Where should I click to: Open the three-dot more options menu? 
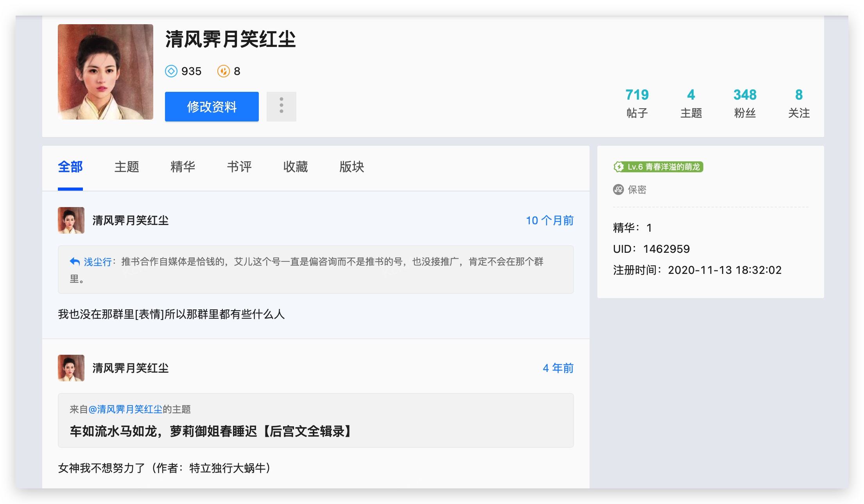point(281,106)
